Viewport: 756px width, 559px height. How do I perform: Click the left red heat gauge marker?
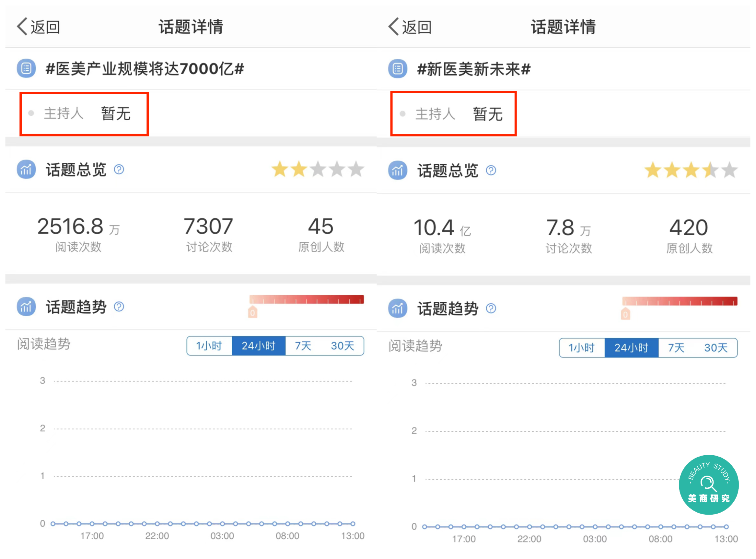252,312
